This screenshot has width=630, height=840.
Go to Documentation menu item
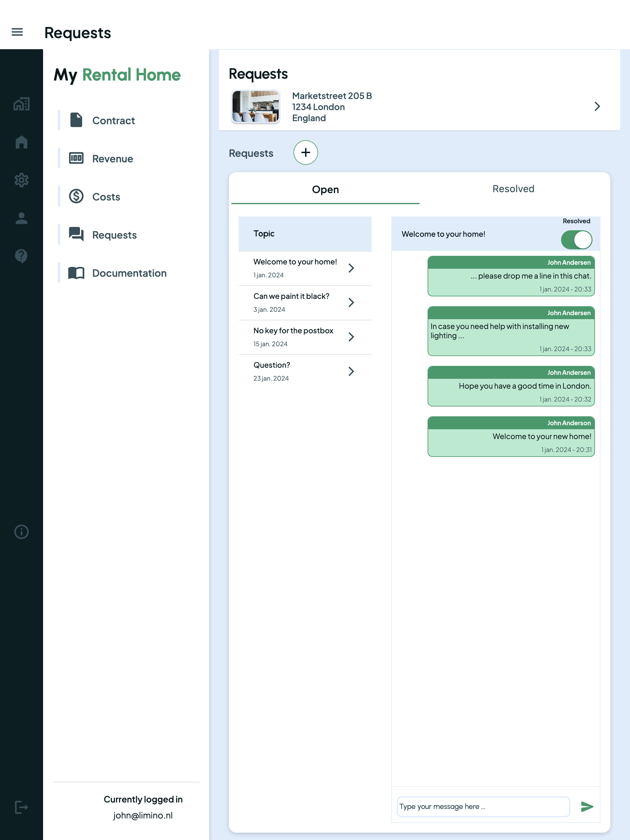[129, 273]
